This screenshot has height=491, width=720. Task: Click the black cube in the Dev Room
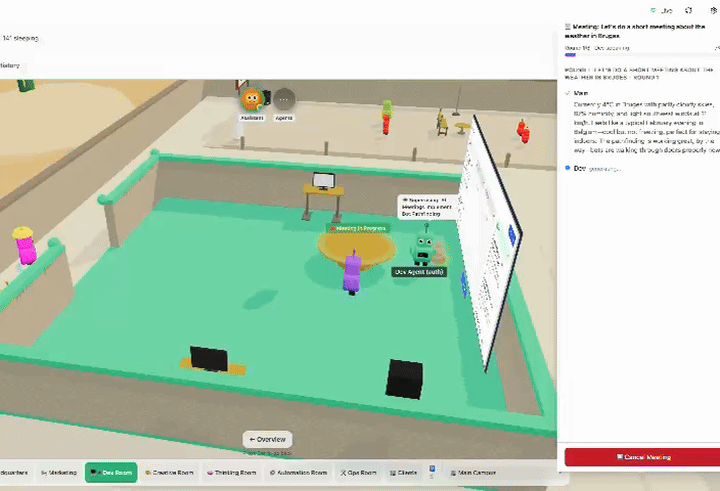pyautogui.click(x=404, y=379)
